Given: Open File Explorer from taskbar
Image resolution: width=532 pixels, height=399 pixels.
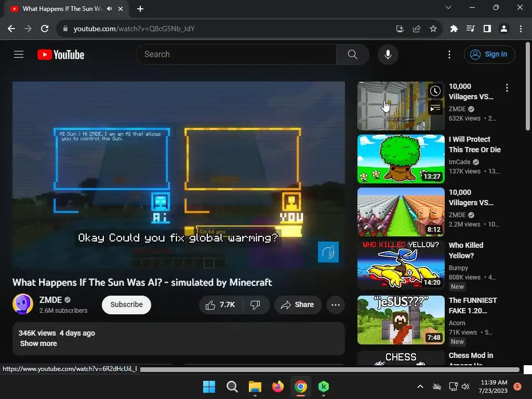Looking at the screenshot, I should (255, 387).
